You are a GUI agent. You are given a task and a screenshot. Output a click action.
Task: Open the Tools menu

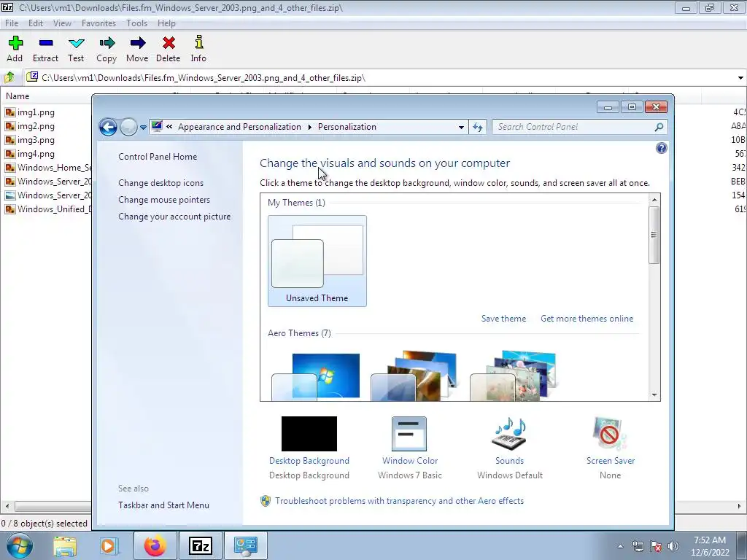tap(136, 23)
